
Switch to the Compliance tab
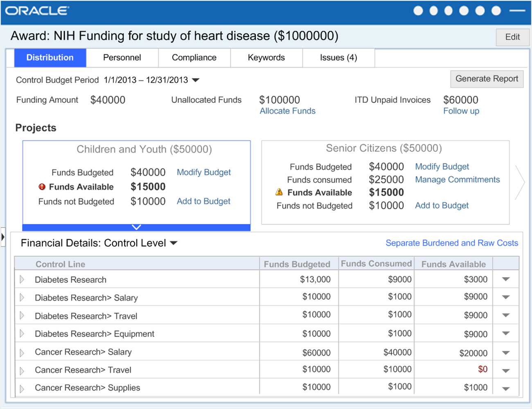[194, 58]
